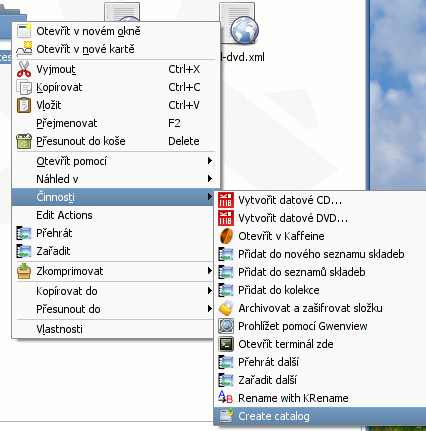
Task: Choose Přehrát další
Action: coord(320,362)
